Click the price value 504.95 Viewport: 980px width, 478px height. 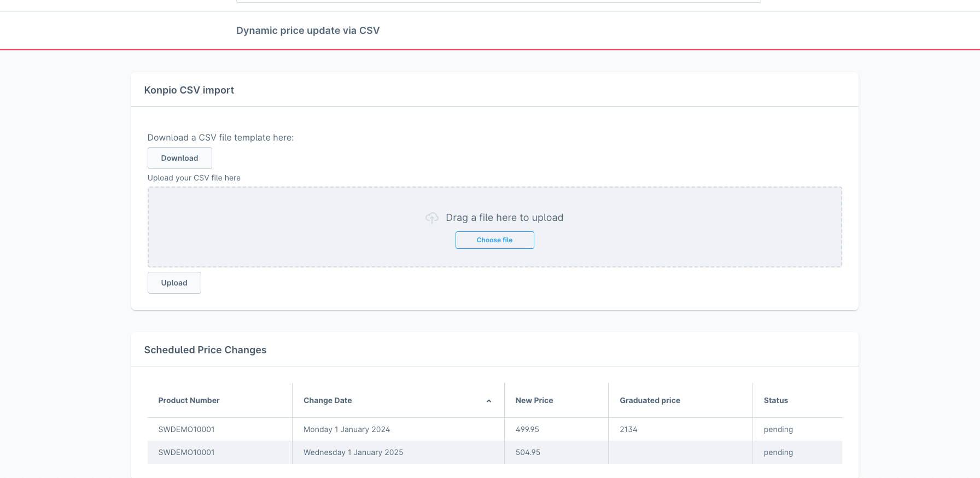click(528, 452)
